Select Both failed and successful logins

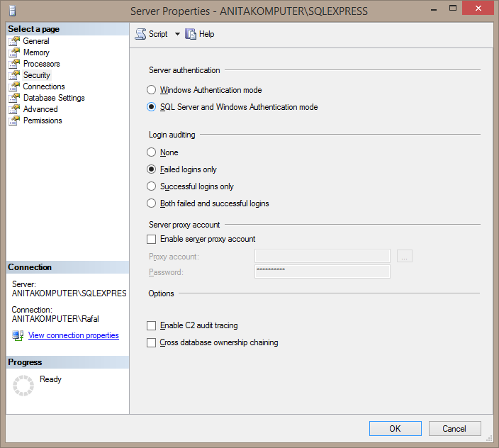[x=208, y=203]
